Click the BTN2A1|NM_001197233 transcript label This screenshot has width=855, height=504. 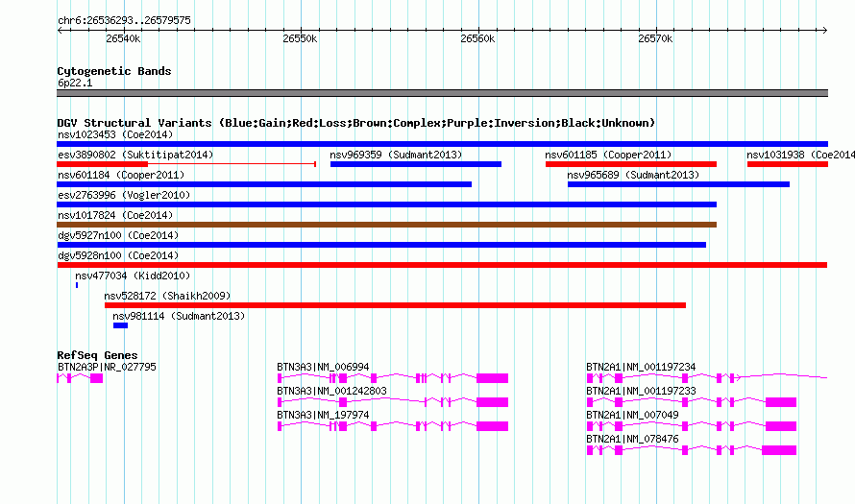pyautogui.click(x=641, y=391)
